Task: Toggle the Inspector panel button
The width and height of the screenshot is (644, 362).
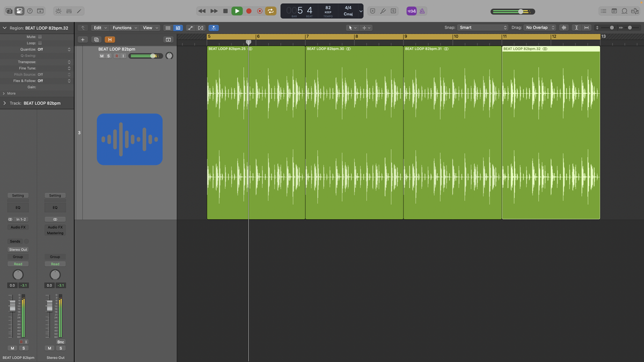Action: pos(19,11)
